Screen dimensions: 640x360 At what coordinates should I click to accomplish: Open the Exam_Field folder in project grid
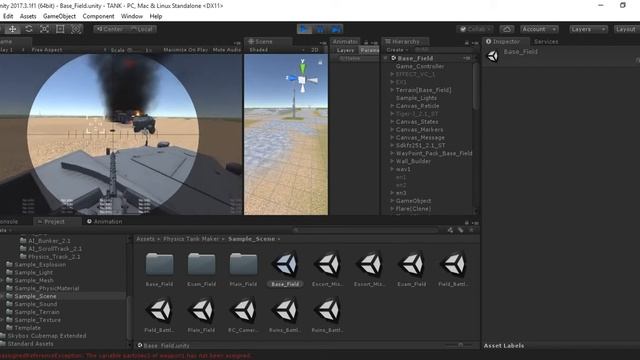[202, 264]
